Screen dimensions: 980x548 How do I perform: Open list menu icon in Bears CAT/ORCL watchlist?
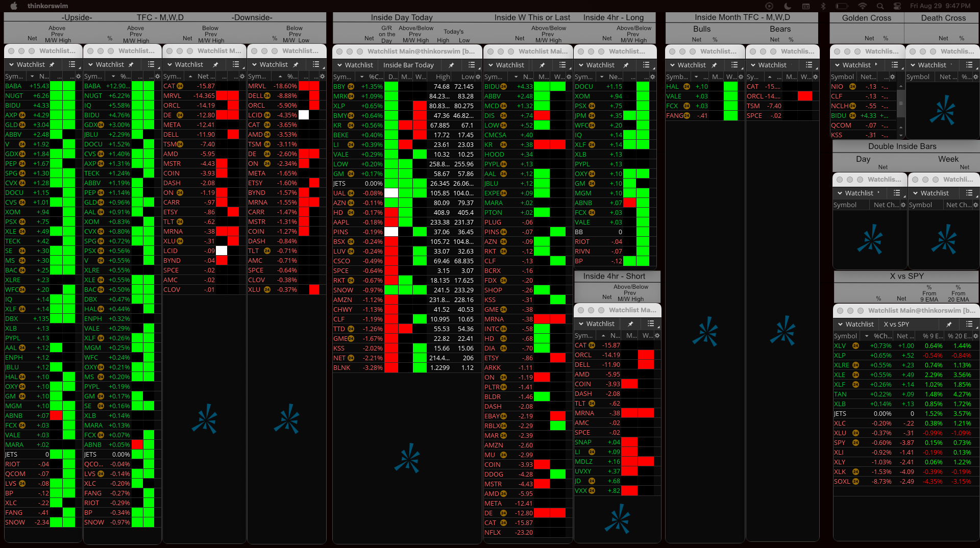(x=809, y=65)
